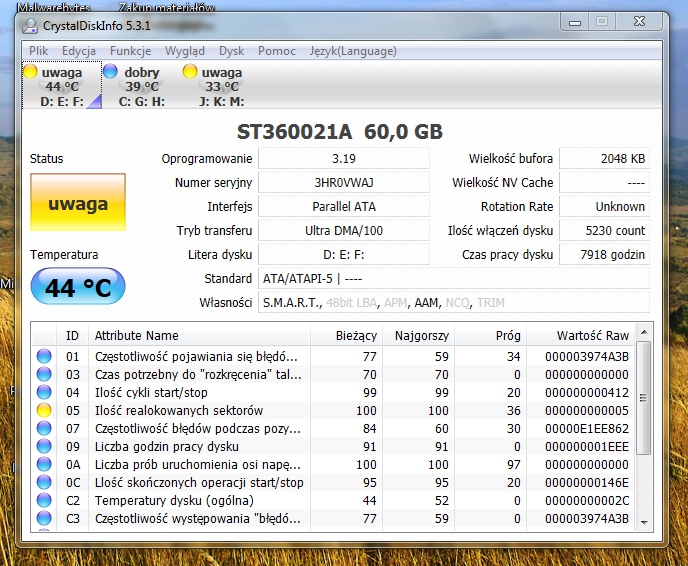Click the blue status icon of attribute 09
This screenshot has height=566, width=688.
click(x=44, y=446)
